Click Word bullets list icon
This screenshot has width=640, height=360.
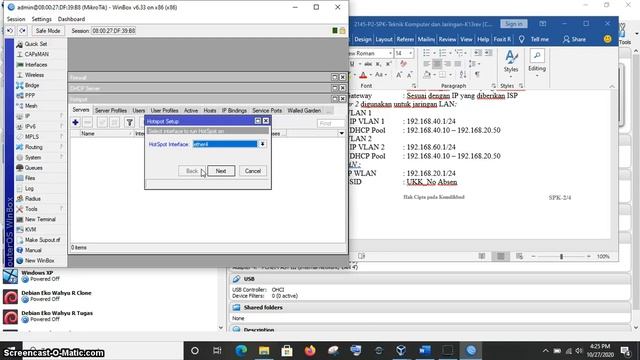click(x=427, y=53)
